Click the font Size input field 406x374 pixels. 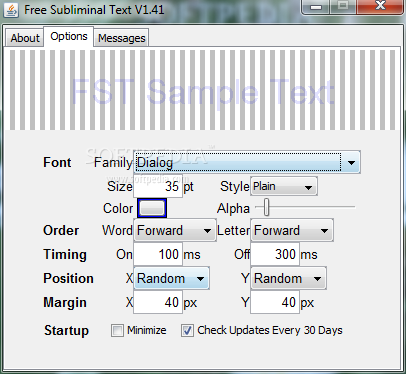pyautogui.click(x=158, y=186)
